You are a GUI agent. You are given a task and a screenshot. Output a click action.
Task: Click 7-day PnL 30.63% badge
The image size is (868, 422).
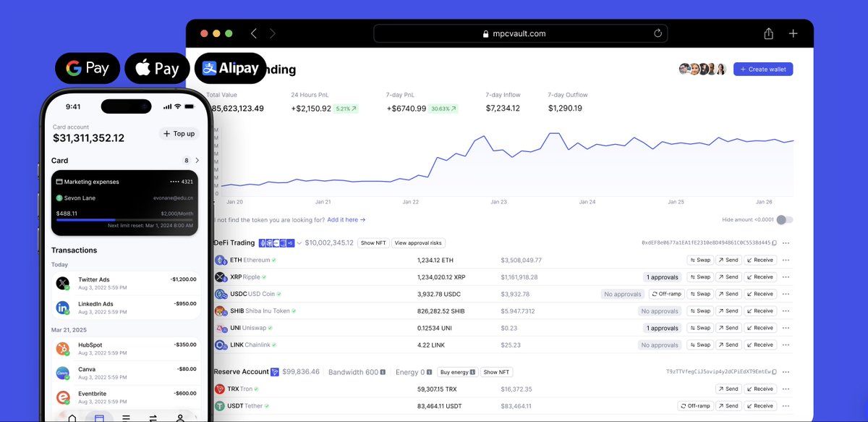coord(443,109)
